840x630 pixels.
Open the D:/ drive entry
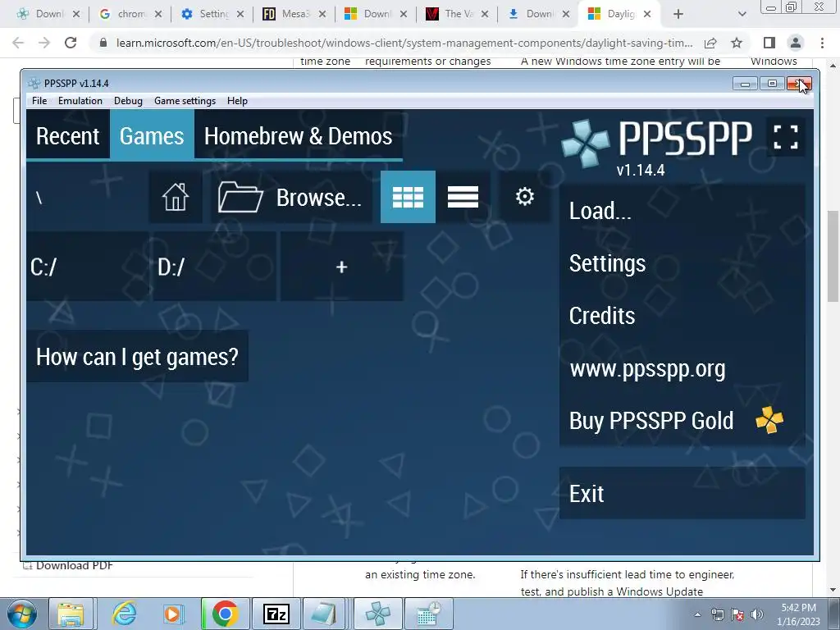[214, 267]
